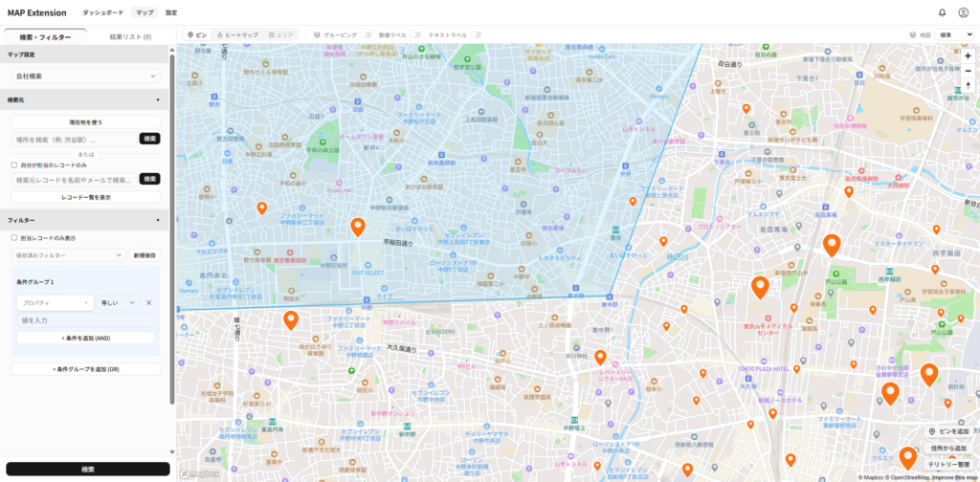Switch to 検索・フィルター tab
The width and height of the screenshot is (980, 482).
pyautogui.click(x=45, y=37)
